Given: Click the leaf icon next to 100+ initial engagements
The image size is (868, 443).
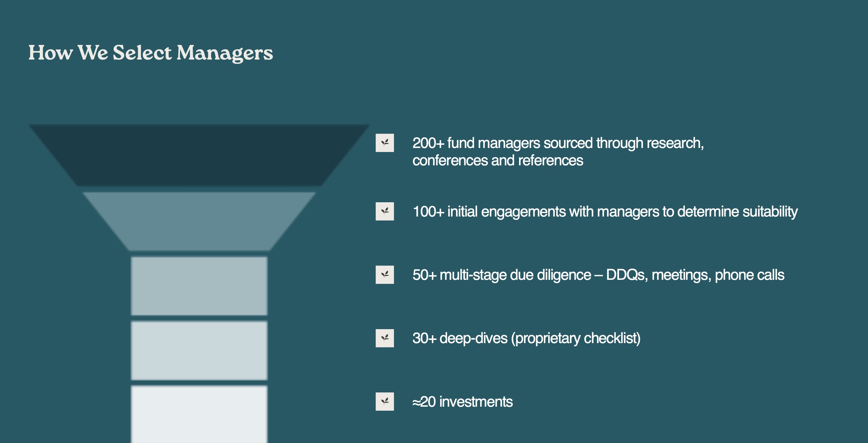Looking at the screenshot, I should click(x=384, y=211).
